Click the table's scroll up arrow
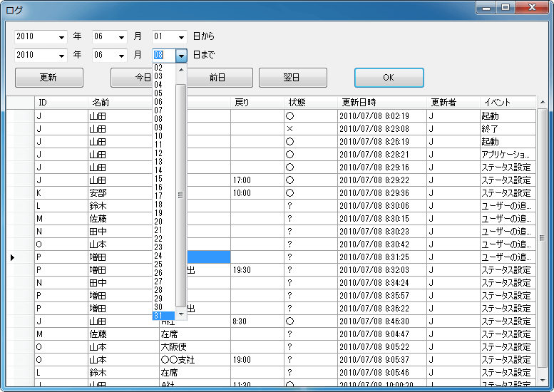554x392 pixels. [543, 103]
